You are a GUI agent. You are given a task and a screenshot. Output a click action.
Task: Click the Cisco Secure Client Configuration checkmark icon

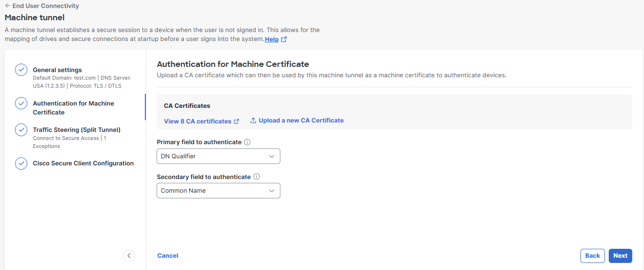click(21, 163)
